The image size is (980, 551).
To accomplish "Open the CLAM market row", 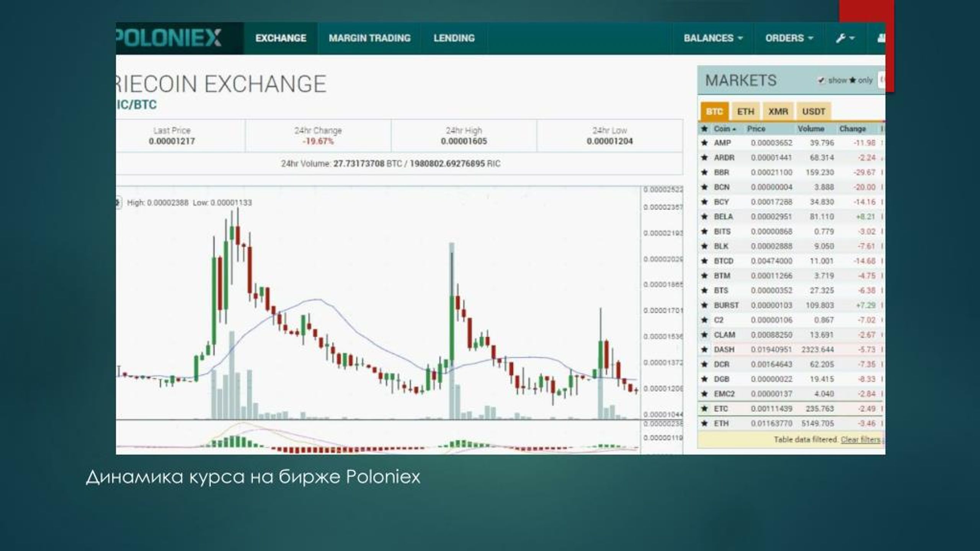I will click(791, 335).
